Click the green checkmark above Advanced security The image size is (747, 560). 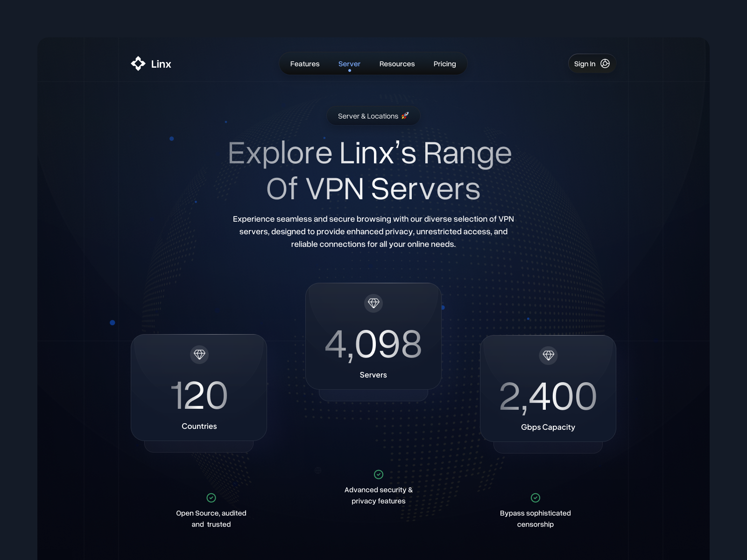378,475
